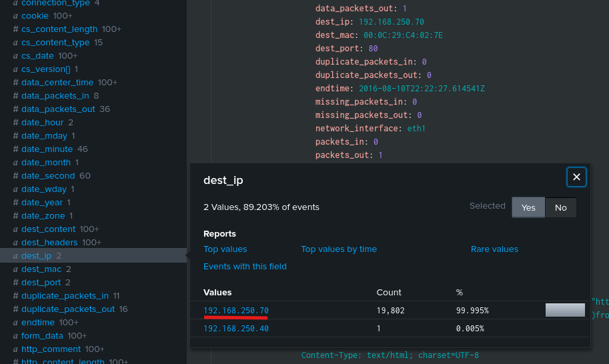
Task: Click the highlighted dest_ip sidebar field
Action: click(37, 256)
